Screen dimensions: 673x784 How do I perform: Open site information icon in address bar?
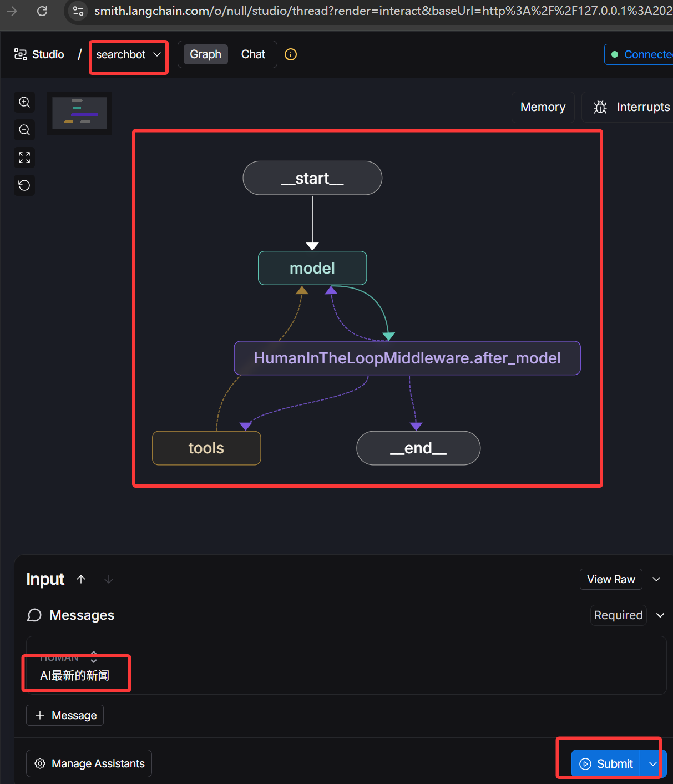point(78,11)
